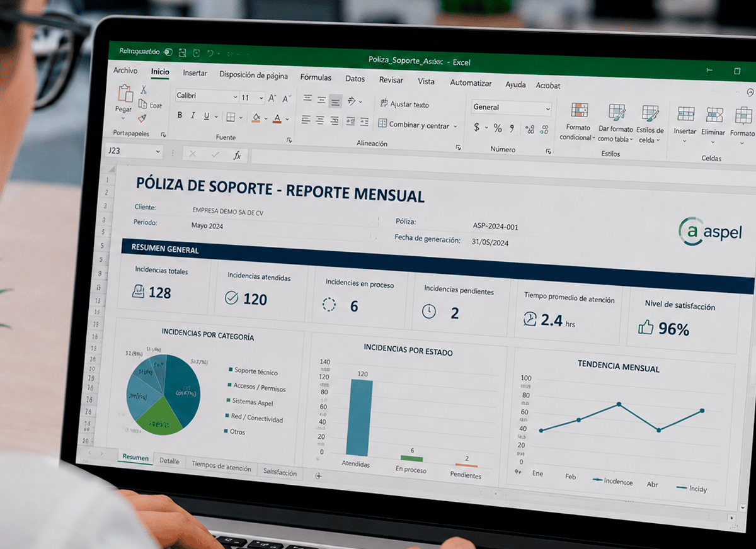Increase font size with larger A icon
This screenshot has width=756, height=549.
[x=272, y=98]
